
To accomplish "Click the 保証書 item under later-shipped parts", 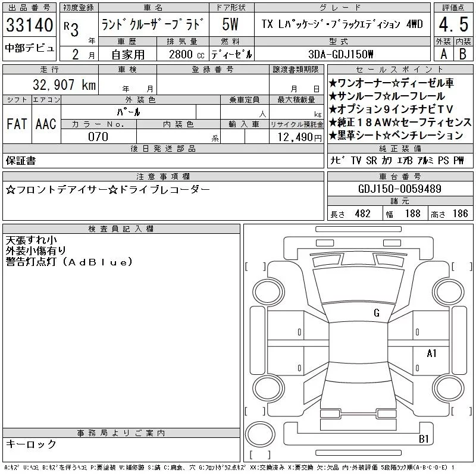I will [20, 161].
